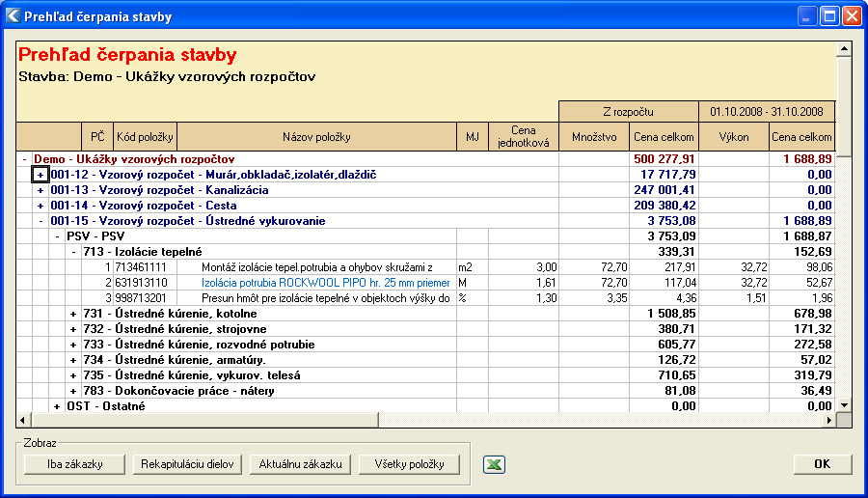Click the Výkon column header
The image size is (868, 498).
click(x=734, y=137)
